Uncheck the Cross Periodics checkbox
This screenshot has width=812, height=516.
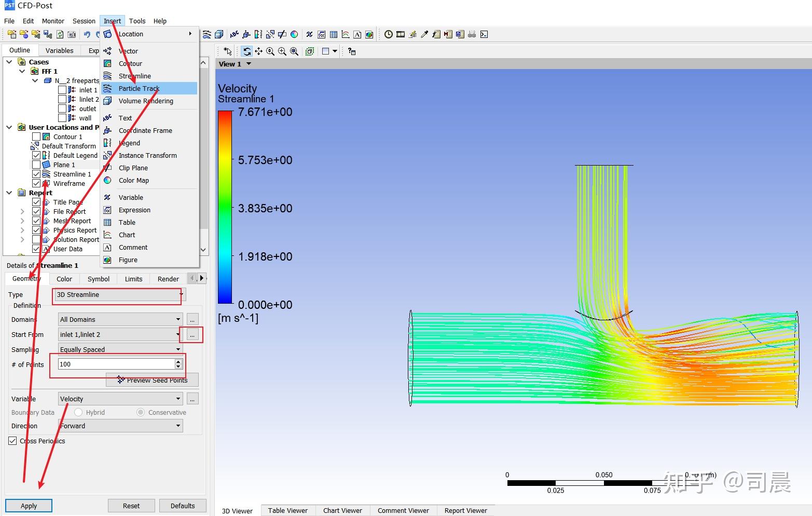12,441
